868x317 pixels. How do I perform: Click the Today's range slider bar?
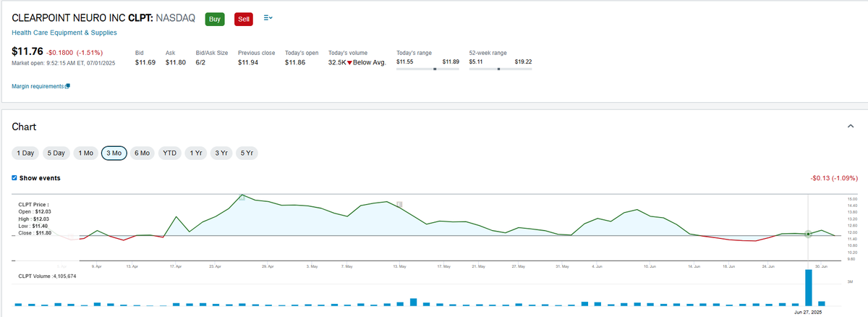tap(427, 69)
